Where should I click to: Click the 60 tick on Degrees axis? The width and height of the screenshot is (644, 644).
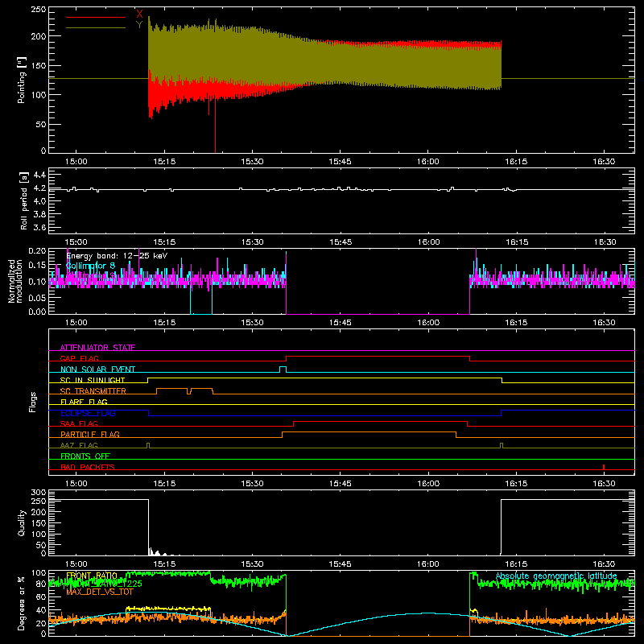click(x=42, y=597)
